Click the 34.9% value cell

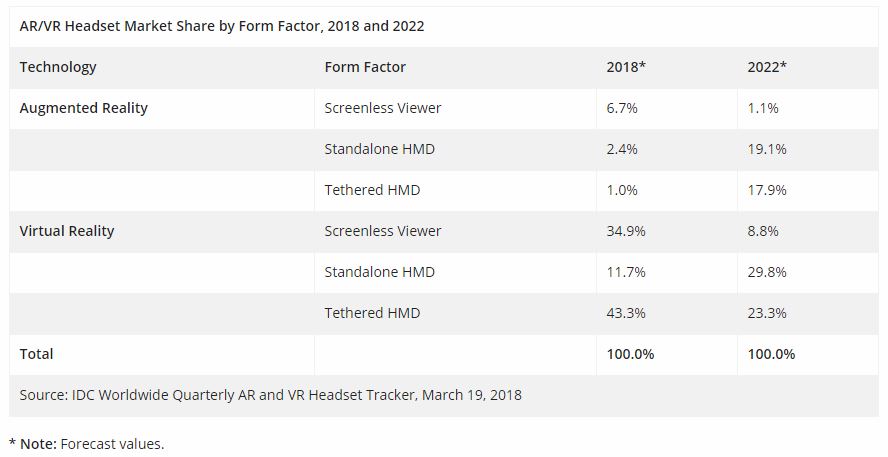[626, 231]
